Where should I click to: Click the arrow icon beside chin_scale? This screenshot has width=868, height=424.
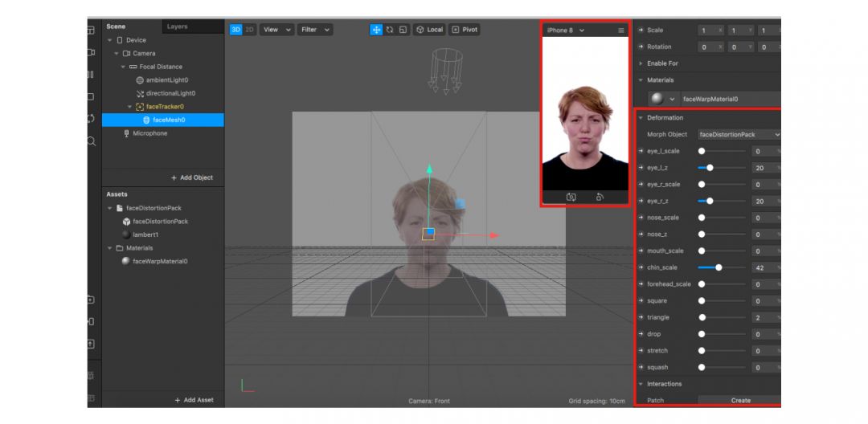click(641, 267)
